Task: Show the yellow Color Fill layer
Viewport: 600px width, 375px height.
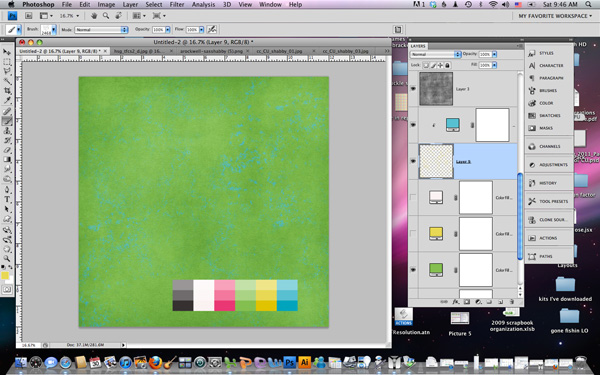Action: [x=413, y=233]
